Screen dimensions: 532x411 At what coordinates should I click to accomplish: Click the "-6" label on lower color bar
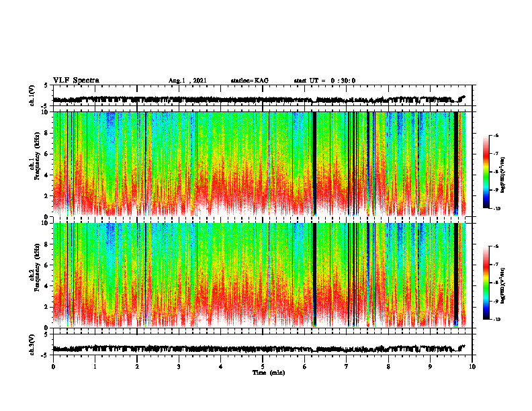(496, 246)
